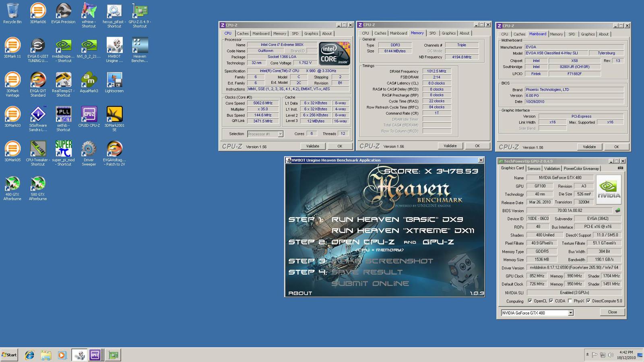Open SiSoftware Sandra desktop icon
This screenshot has width=644, height=362.
point(38,119)
